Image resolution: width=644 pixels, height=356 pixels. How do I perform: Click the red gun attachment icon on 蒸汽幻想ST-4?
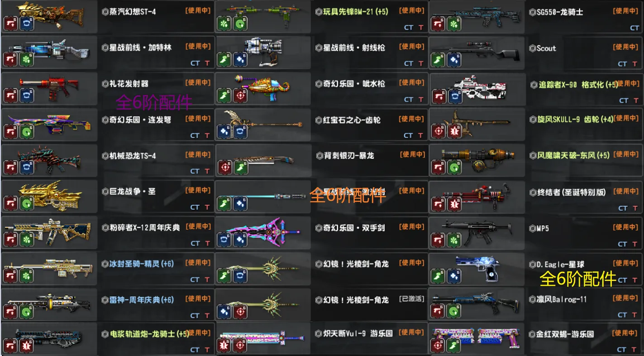coord(11,24)
